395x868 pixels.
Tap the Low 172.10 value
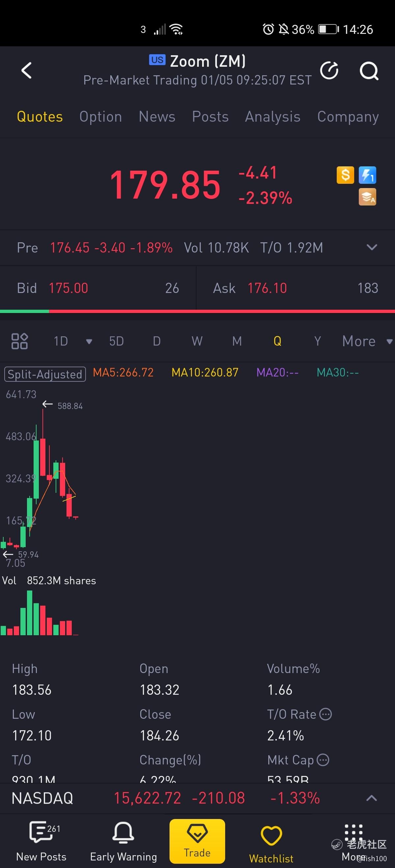[x=32, y=735]
